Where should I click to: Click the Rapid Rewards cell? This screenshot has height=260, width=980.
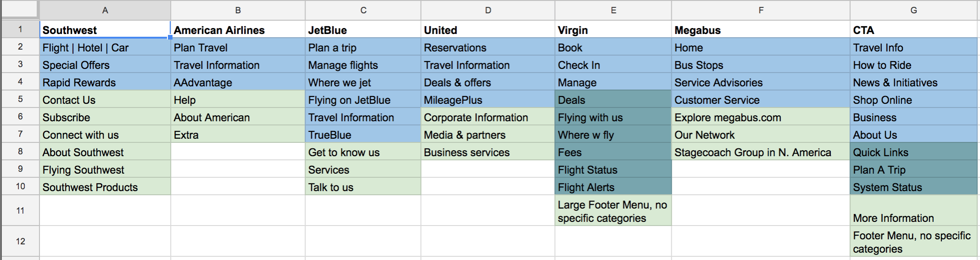(x=105, y=82)
